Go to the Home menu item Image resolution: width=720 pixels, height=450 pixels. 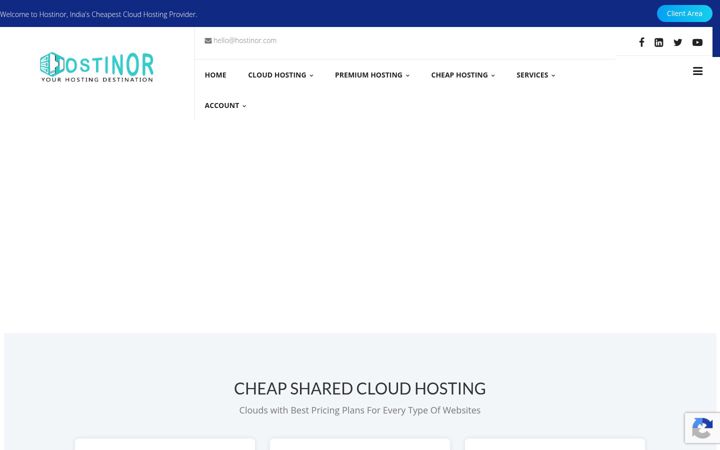click(215, 75)
